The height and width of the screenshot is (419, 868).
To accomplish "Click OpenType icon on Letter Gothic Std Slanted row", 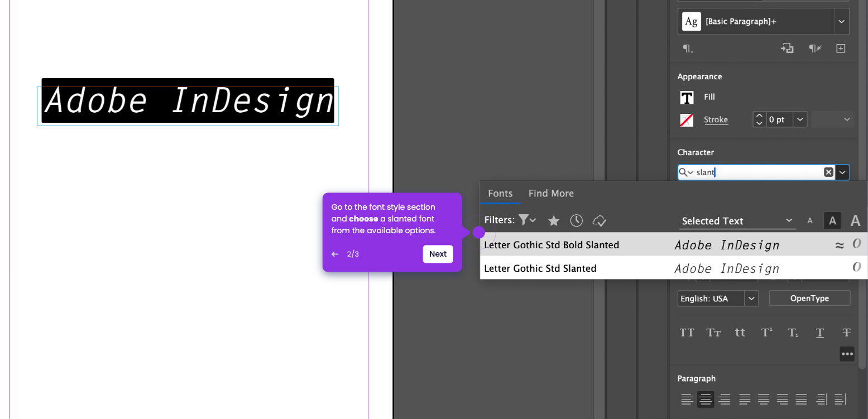I will pyautogui.click(x=856, y=267).
